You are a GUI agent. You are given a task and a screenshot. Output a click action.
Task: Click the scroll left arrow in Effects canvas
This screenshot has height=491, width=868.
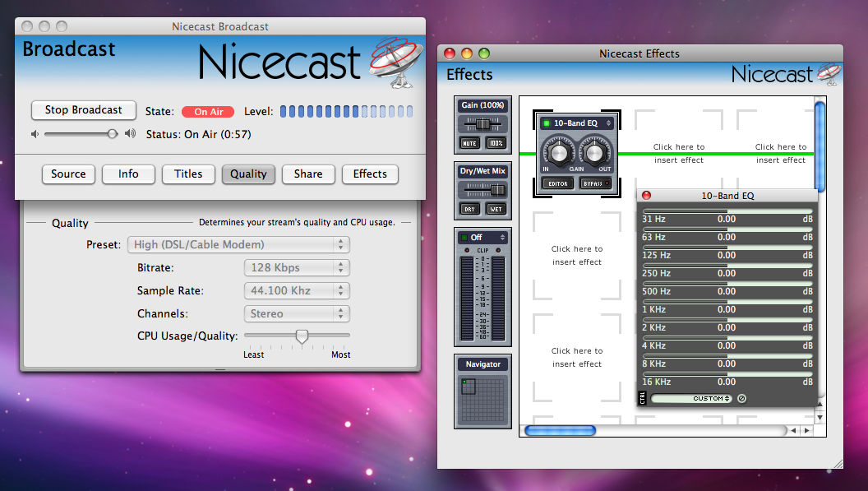tap(793, 431)
